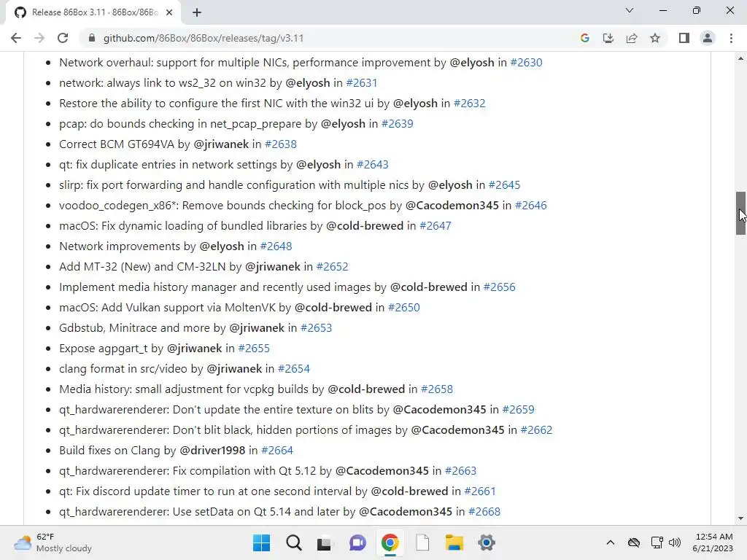View site info via the lock icon
Viewport: 747px width, 560px height.
click(92, 38)
